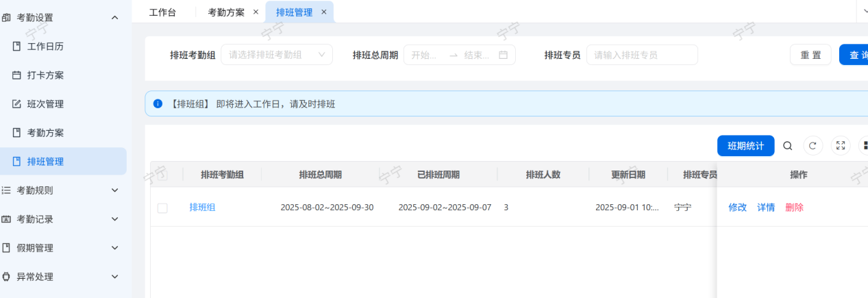Viewport: 868px width, 298px height.
Task: Select the checkbox for the 排班组 row
Action: coord(162,208)
